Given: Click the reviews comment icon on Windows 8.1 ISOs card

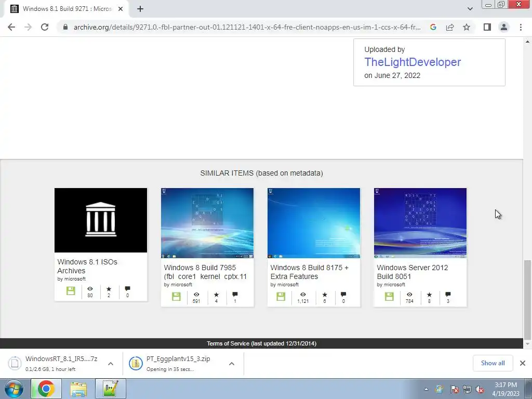Looking at the screenshot, I should pos(128,289).
